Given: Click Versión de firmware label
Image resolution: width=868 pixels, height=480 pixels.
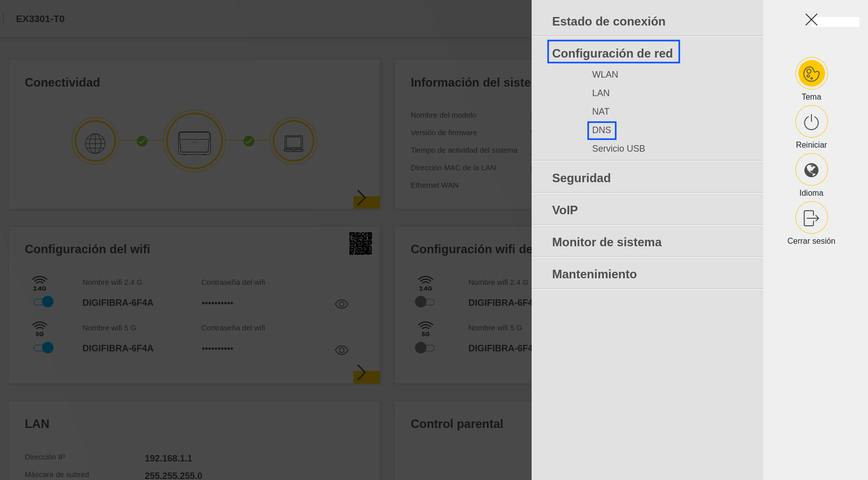Looking at the screenshot, I should point(444,133).
